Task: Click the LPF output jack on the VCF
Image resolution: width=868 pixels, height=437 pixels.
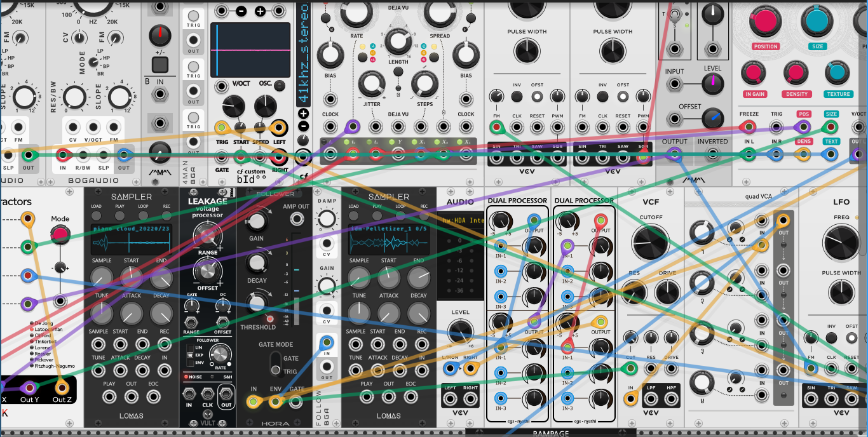Action: click(x=651, y=398)
